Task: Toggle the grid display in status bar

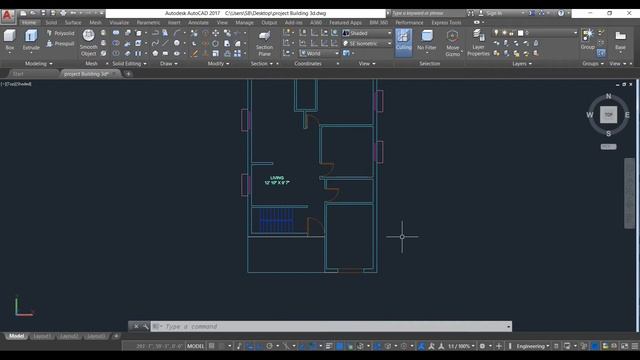Action: click(211, 346)
